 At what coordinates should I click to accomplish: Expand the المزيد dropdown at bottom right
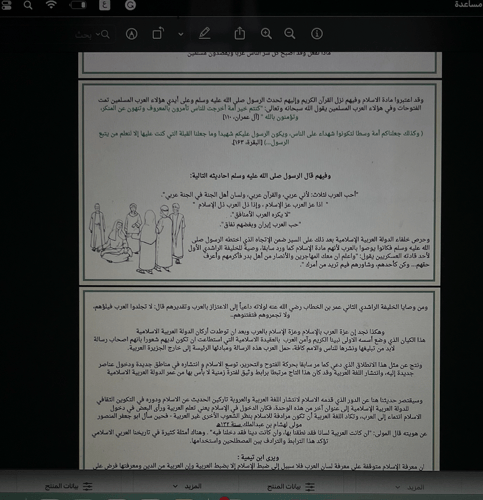[410, 487]
